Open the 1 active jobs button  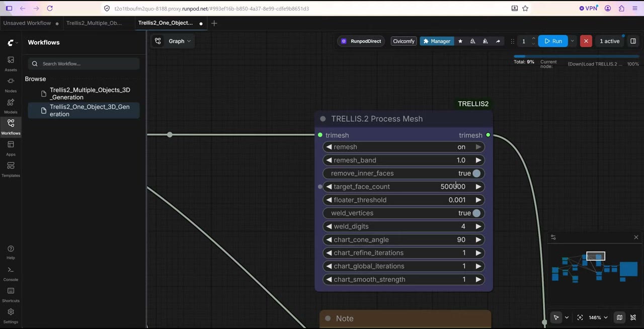tap(609, 41)
